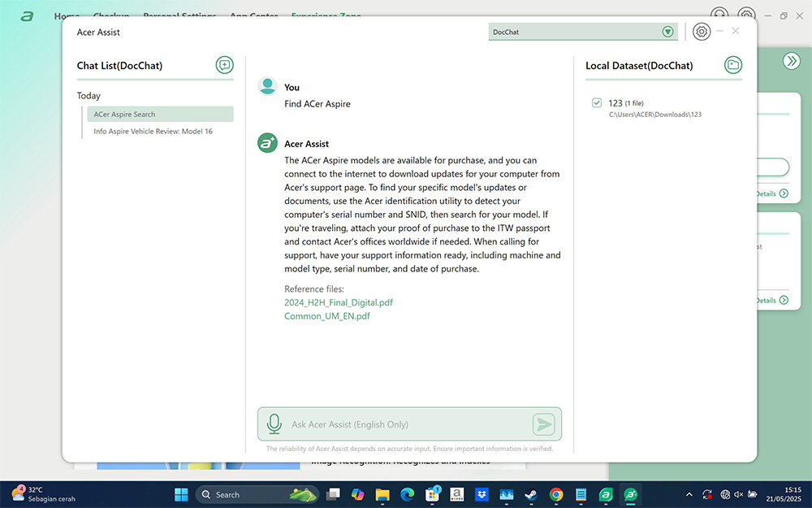The width and height of the screenshot is (812, 508).
Task: Switch to the Home tab behind the dialog
Action: tap(67, 15)
